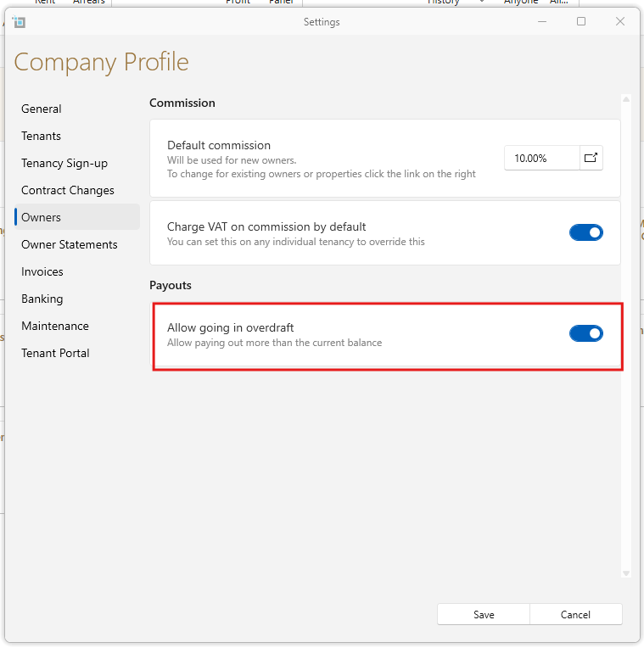This screenshot has width=644, height=648.
Task: Maximize the Settings window
Action: pyautogui.click(x=581, y=21)
